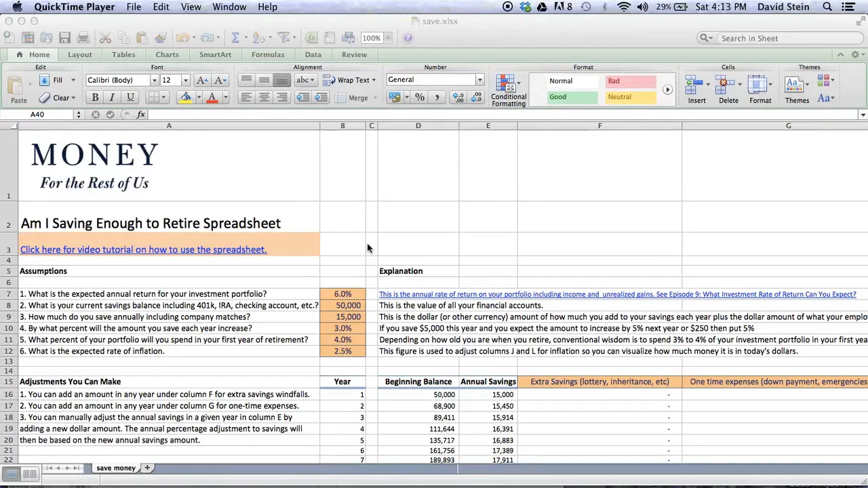This screenshot has width=868, height=488.
Task: Click the Delete cells icon
Action: click(x=728, y=90)
